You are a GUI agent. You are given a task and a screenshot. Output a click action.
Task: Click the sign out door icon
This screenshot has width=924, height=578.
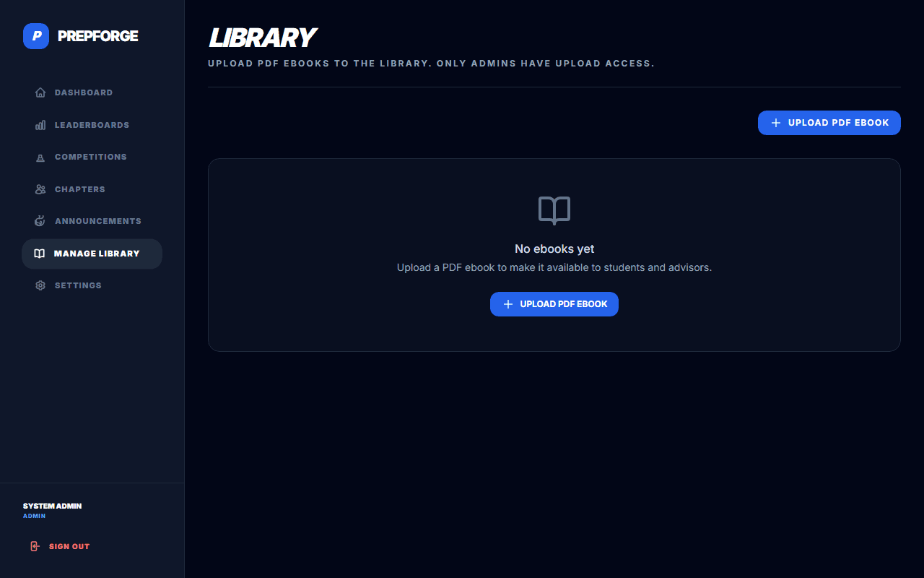(35, 545)
